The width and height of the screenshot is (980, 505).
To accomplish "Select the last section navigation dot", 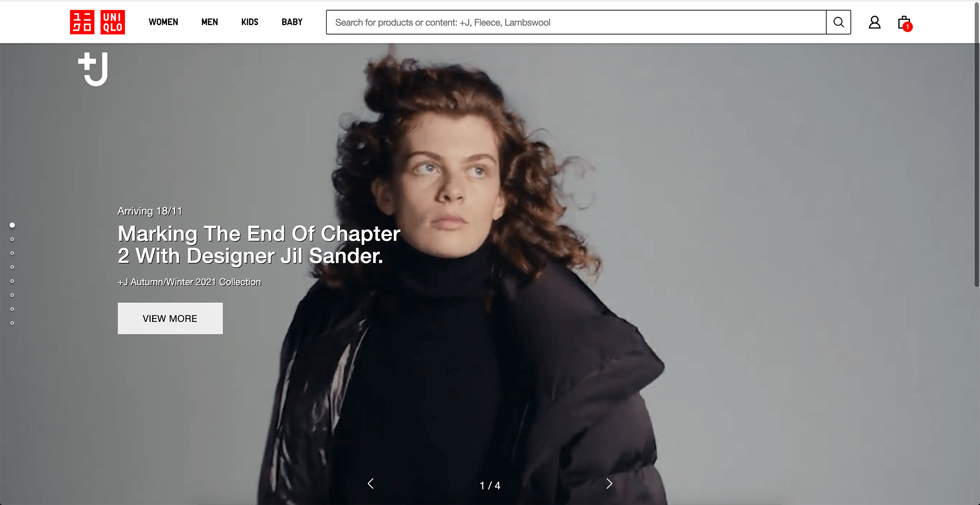I will 12,323.
